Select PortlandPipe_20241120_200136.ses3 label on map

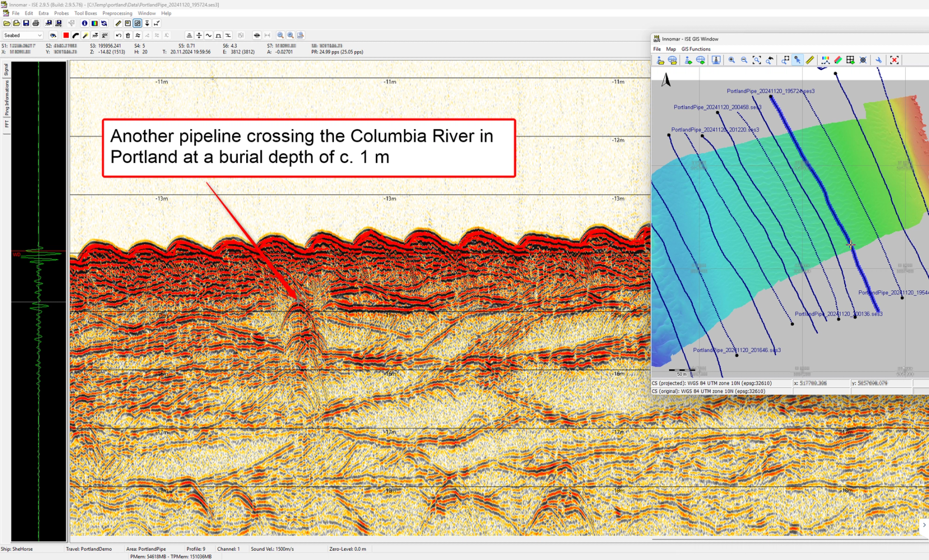838,314
